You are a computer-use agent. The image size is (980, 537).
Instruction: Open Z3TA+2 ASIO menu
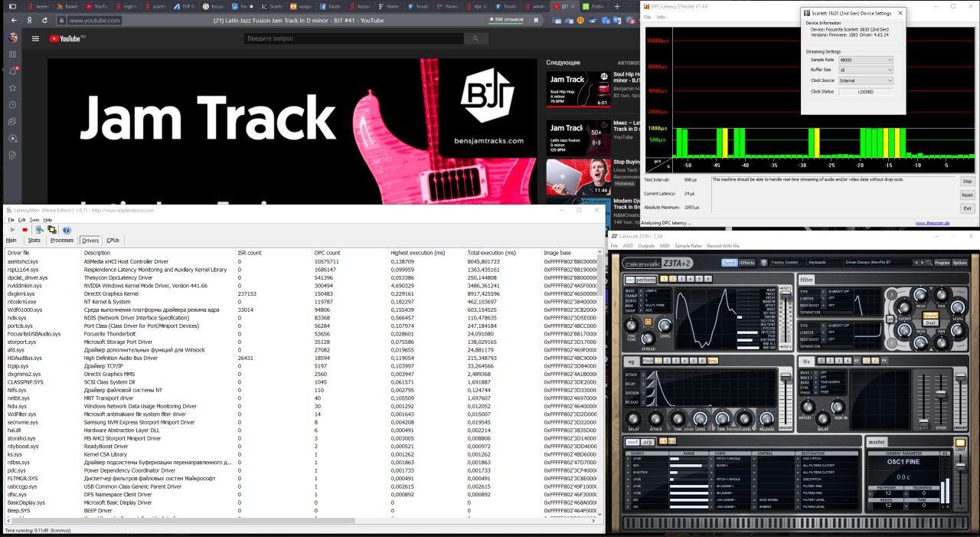point(628,246)
